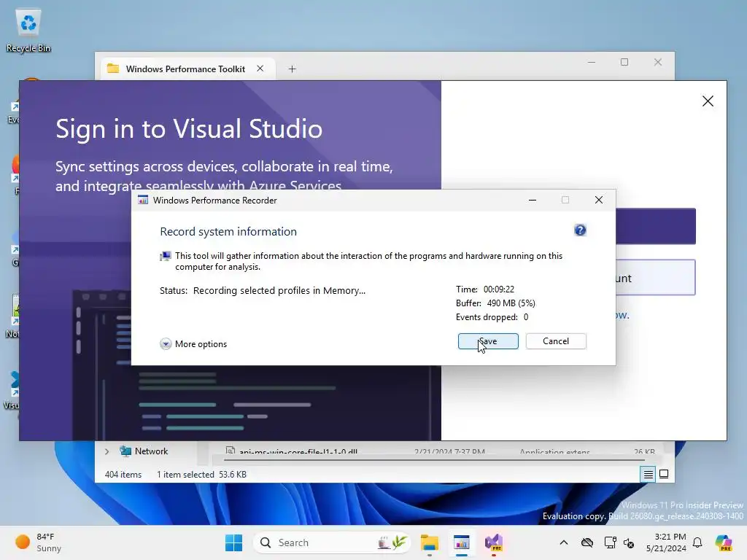The width and height of the screenshot is (747, 560).
Task: Open the weather widget showing 84°F Sunny
Action: (39, 542)
